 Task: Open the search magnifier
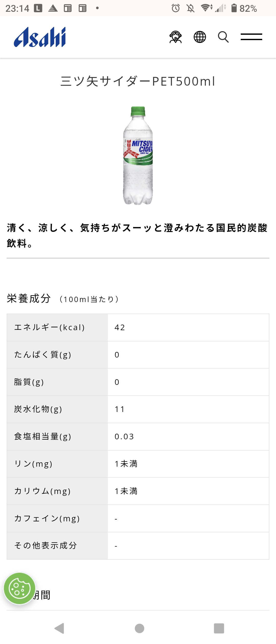[x=223, y=37]
